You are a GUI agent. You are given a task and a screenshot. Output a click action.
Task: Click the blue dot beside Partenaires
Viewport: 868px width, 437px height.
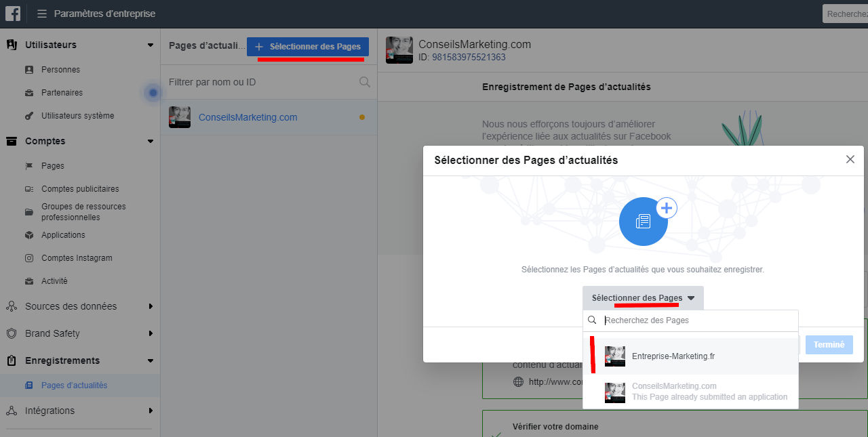(x=153, y=93)
